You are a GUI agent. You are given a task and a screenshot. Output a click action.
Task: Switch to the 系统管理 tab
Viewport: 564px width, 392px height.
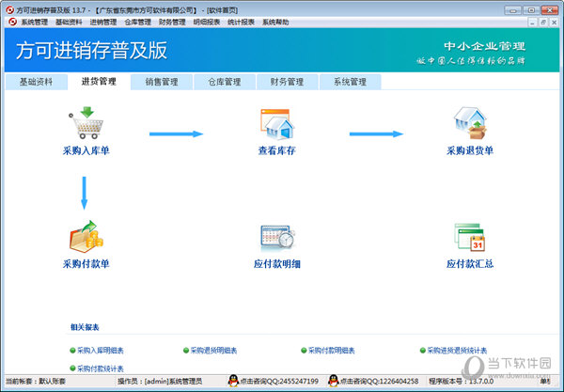click(x=351, y=82)
